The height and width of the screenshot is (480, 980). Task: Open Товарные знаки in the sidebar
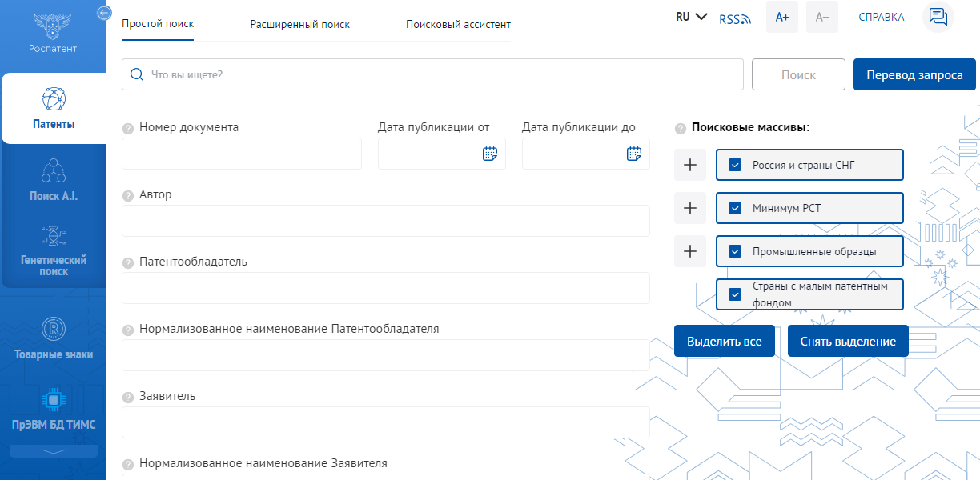pos(54,339)
